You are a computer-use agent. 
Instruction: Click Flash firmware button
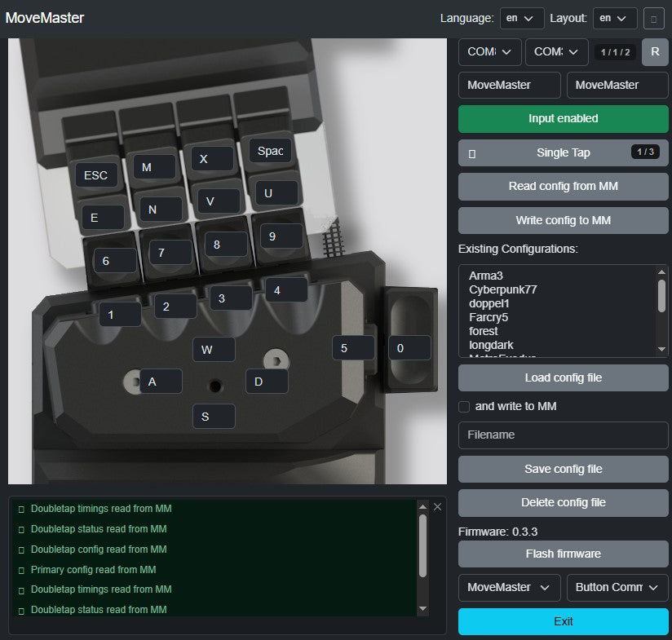(564, 554)
